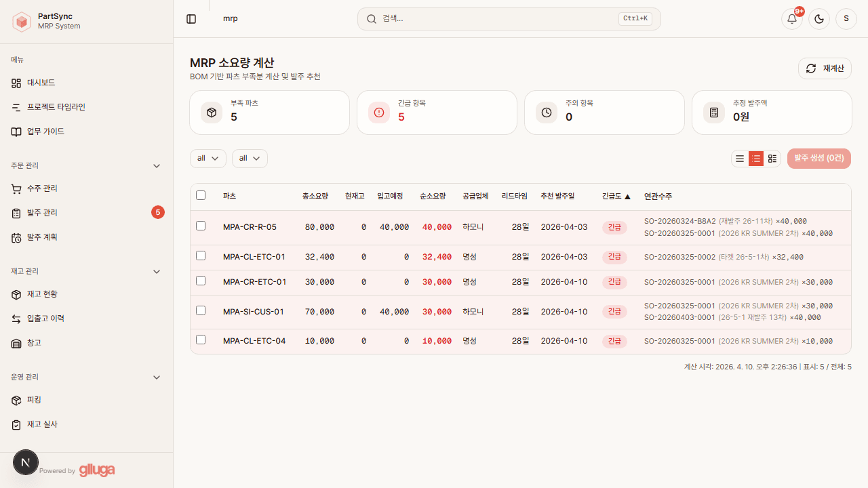Click the 재계산 button
Screen dimensions: 868x488
click(x=825, y=68)
